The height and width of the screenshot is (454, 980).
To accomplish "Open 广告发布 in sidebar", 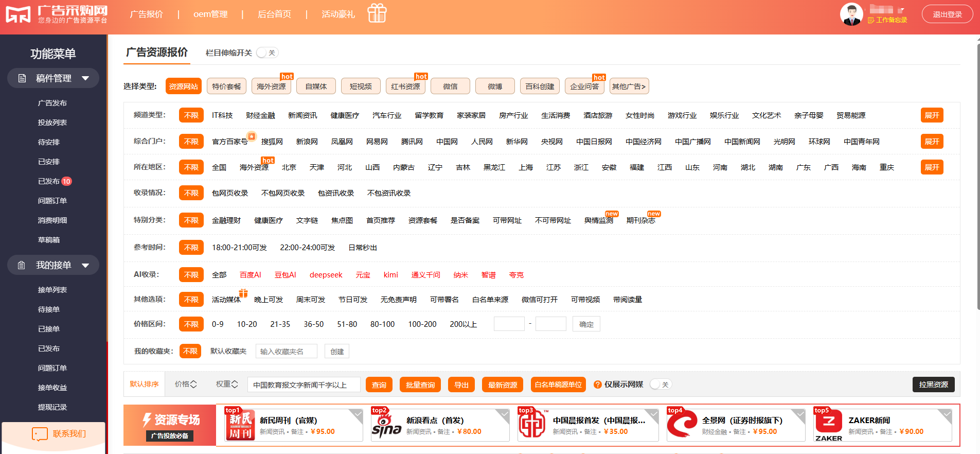I will (52, 103).
